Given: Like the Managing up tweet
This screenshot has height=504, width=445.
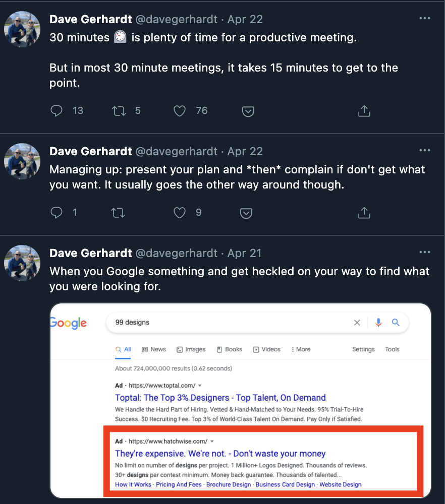Looking at the screenshot, I should [180, 213].
